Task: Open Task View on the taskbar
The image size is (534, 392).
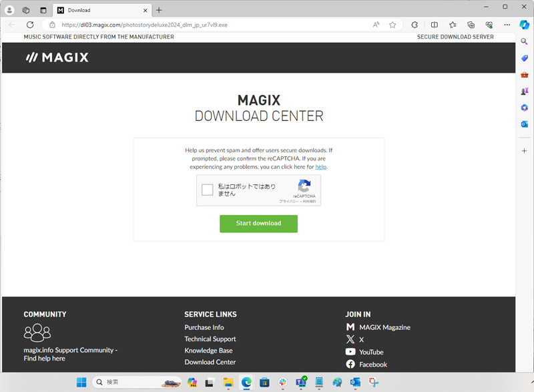Action: point(209,382)
